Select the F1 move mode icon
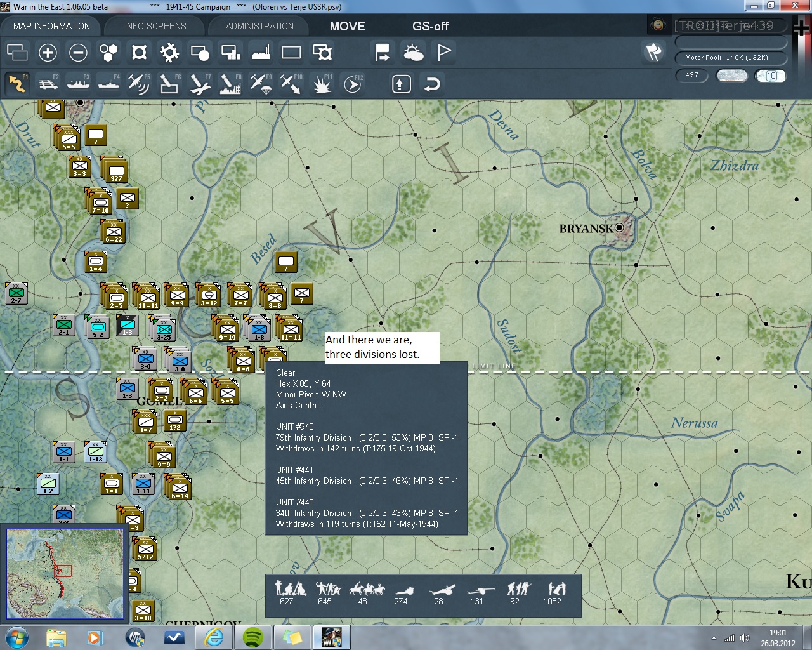 (x=17, y=84)
